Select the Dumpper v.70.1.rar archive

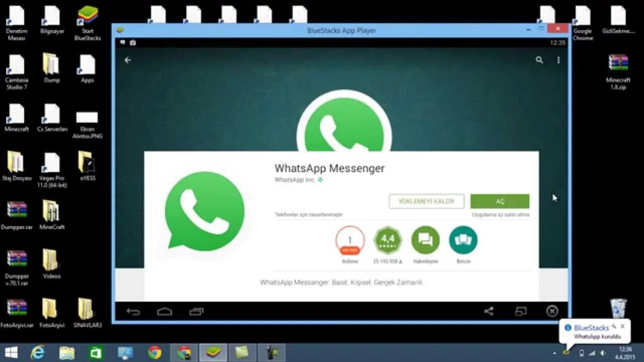point(17,268)
